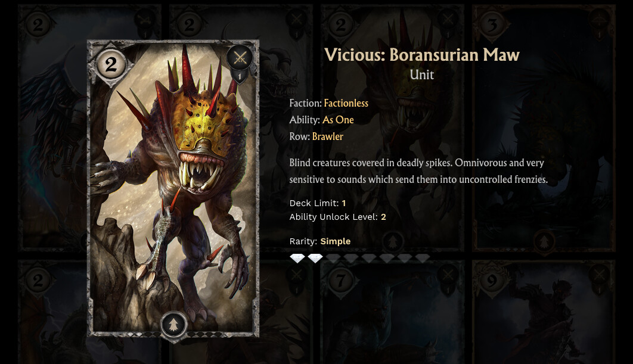
Task: Select the dimmed background card with power 9
Action: [544, 312]
